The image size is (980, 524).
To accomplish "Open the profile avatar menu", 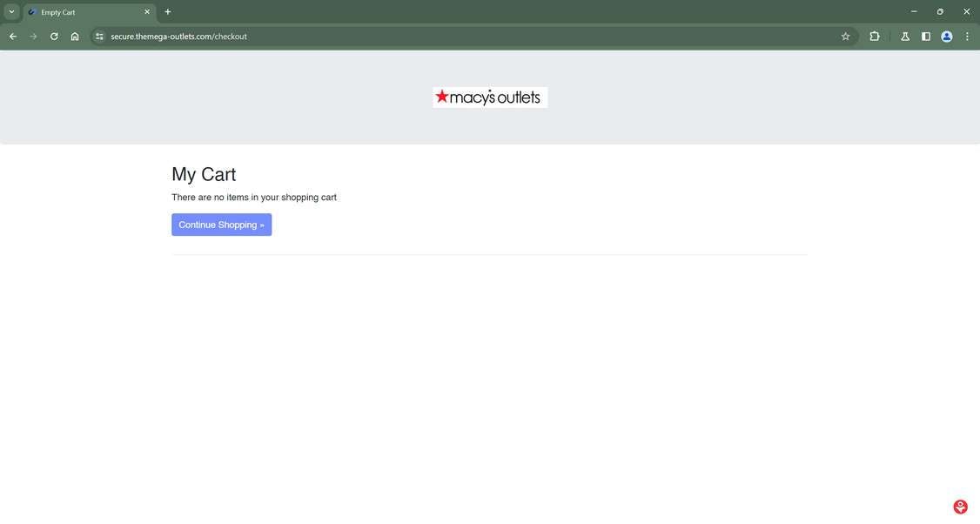I will pos(947,37).
